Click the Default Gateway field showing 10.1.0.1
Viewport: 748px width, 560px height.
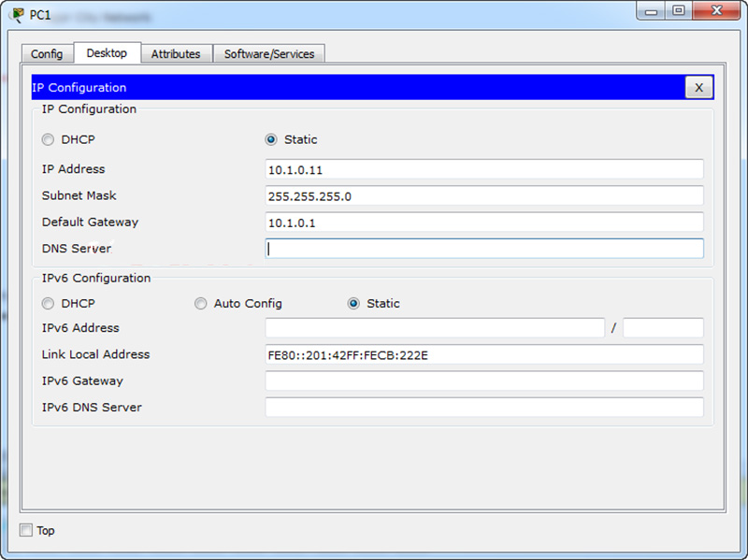coord(484,223)
